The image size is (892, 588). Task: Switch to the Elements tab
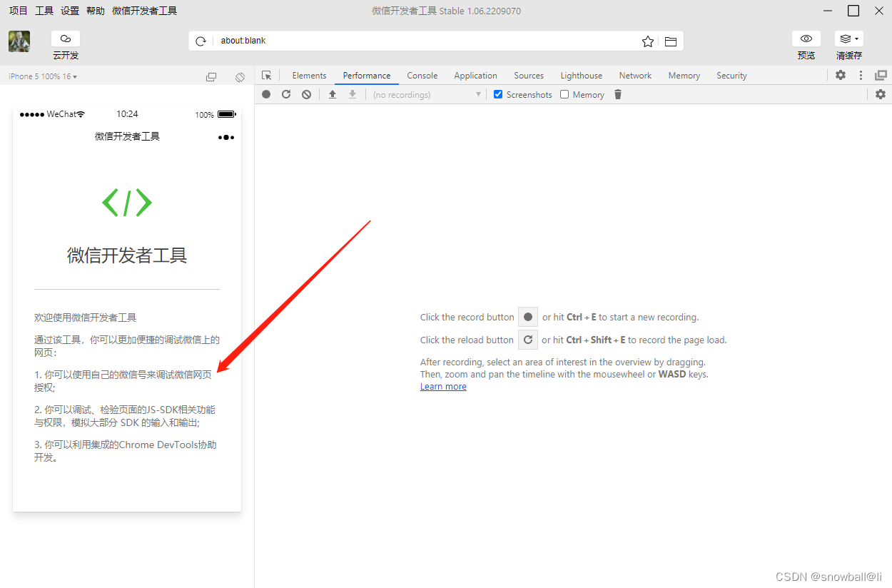coord(309,76)
